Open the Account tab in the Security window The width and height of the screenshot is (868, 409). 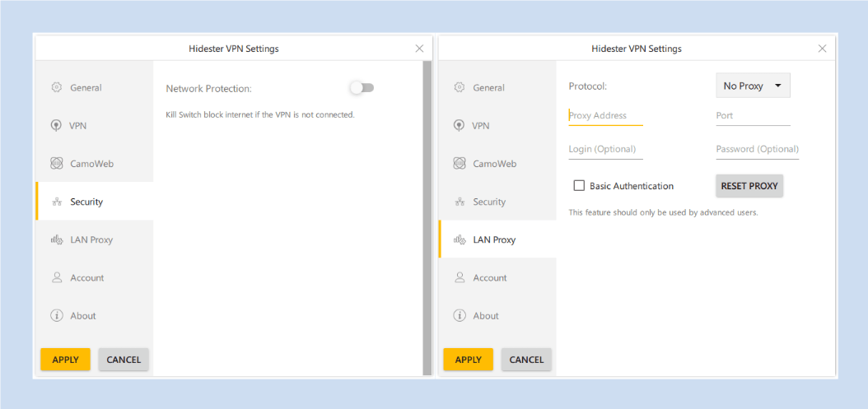point(86,278)
